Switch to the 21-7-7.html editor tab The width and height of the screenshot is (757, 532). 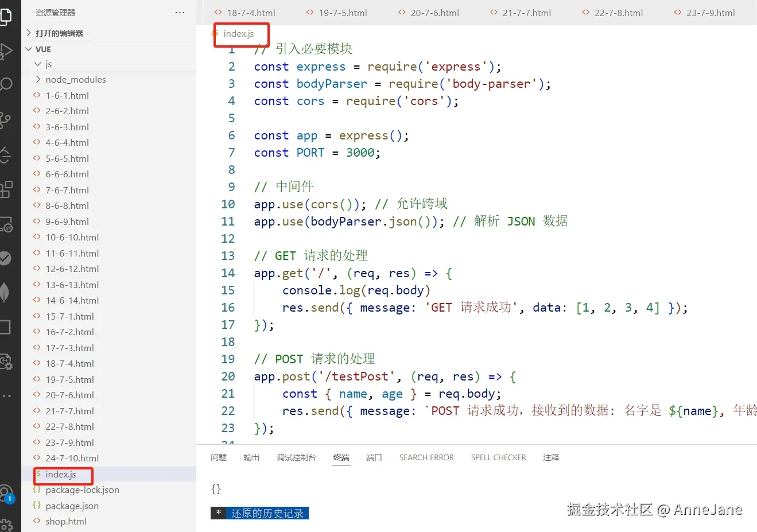point(520,13)
